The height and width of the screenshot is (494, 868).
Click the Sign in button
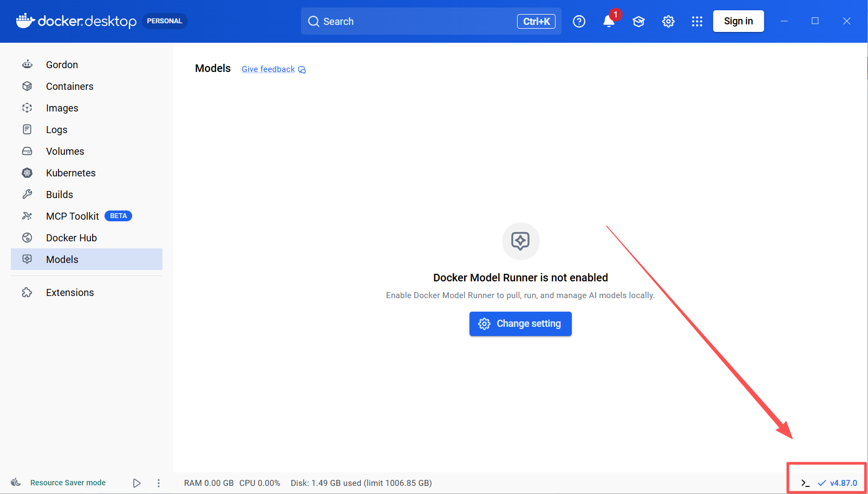click(x=739, y=21)
